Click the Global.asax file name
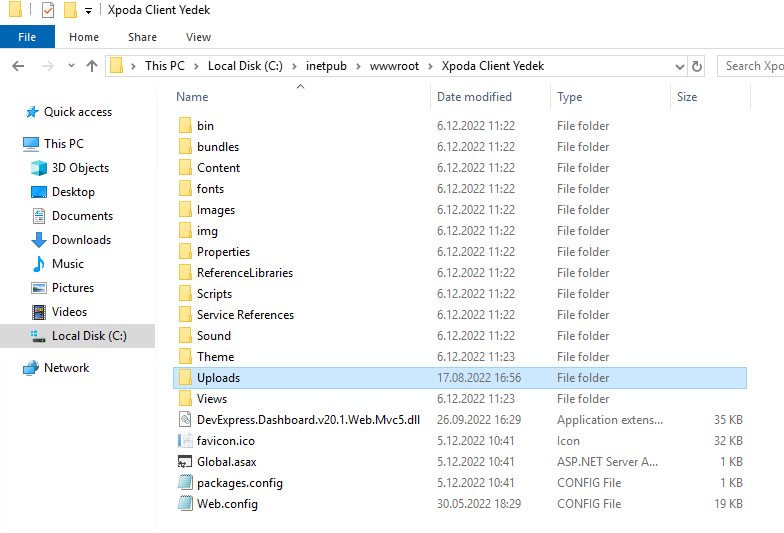 226,462
